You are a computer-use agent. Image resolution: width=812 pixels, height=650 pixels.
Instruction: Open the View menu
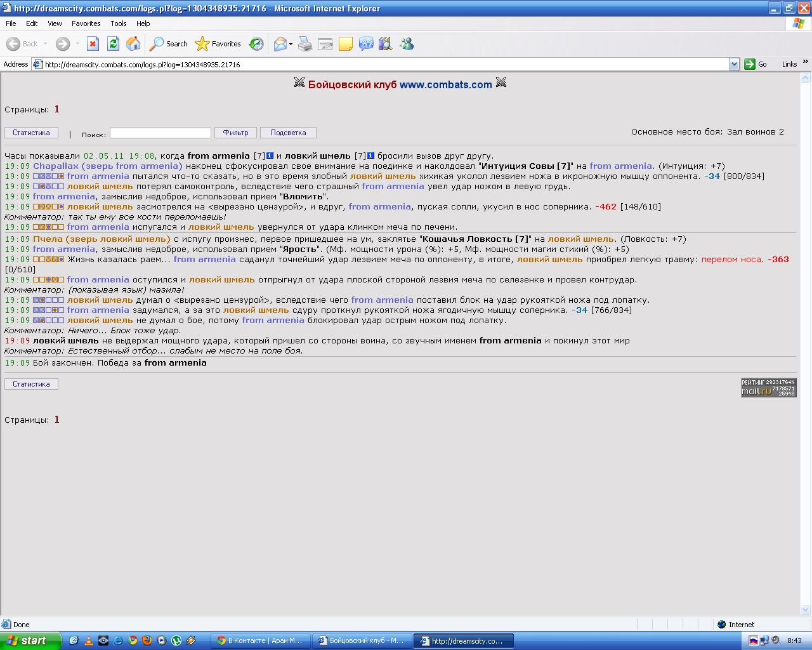[55, 23]
